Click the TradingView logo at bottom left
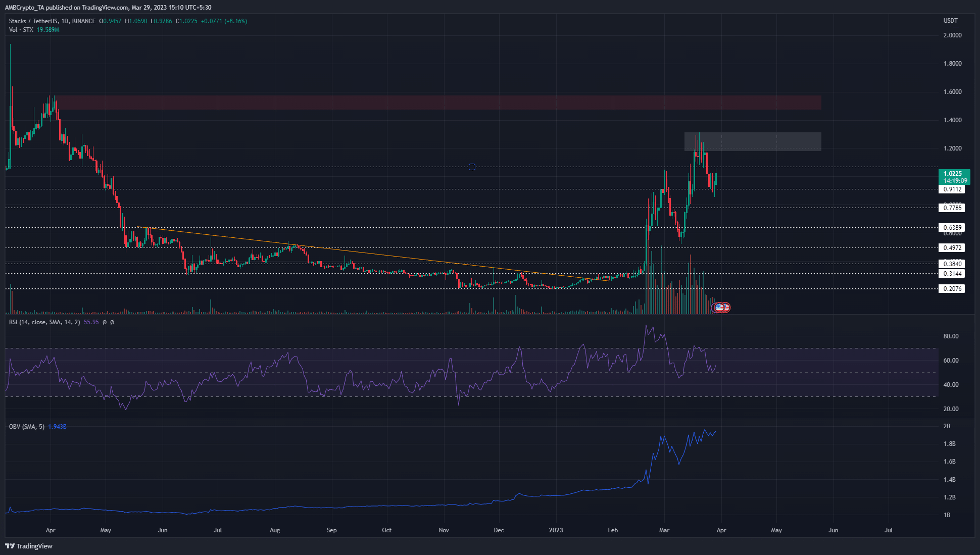 point(29,546)
